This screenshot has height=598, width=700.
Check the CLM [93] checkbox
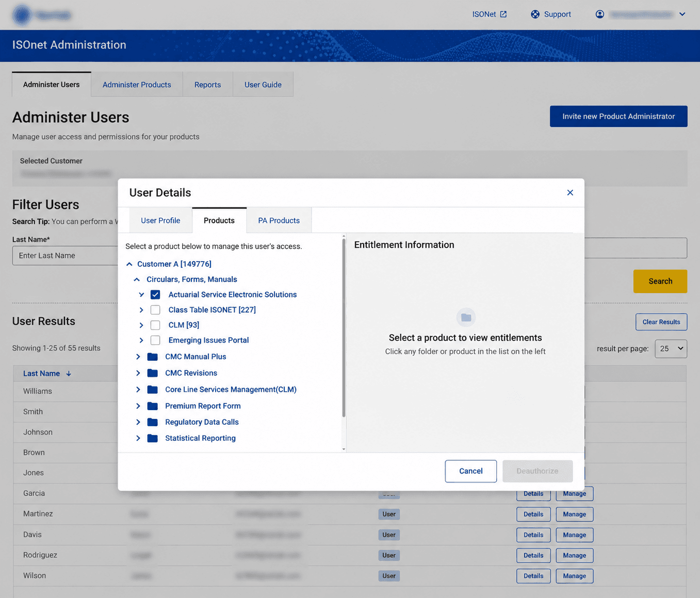[155, 325]
